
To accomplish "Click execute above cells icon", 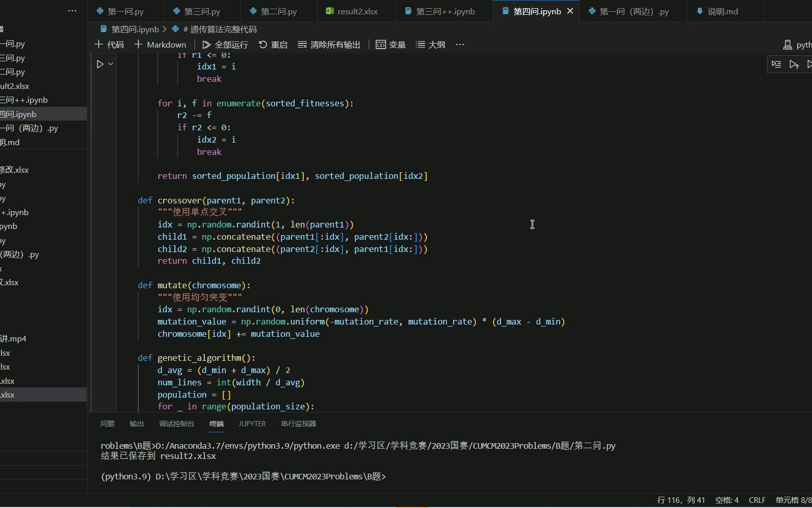I will [x=794, y=64].
